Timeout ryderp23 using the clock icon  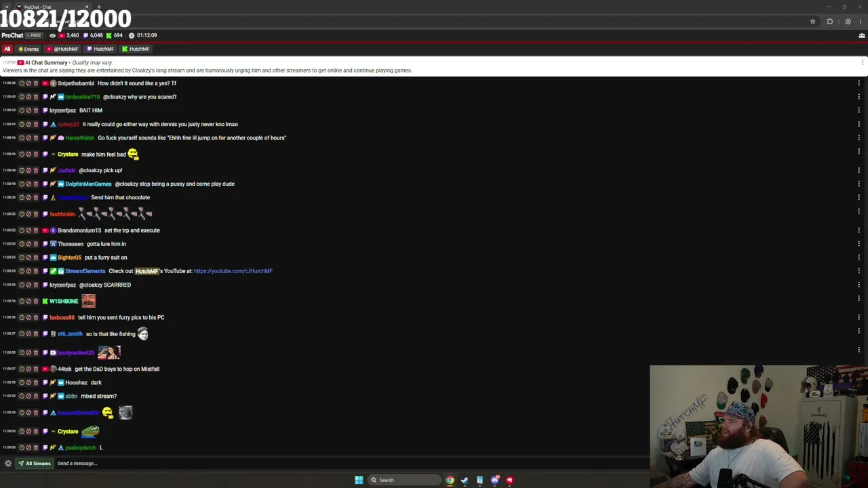click(21, 124)
